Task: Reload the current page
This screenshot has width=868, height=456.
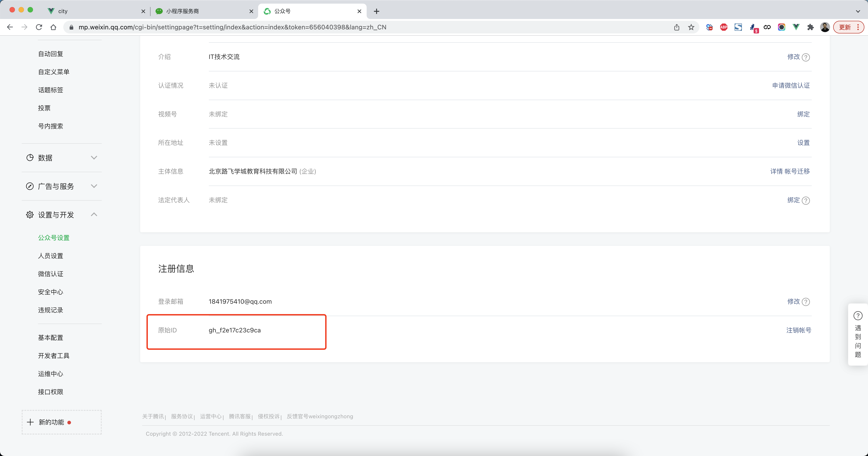Action: [39, 27]
